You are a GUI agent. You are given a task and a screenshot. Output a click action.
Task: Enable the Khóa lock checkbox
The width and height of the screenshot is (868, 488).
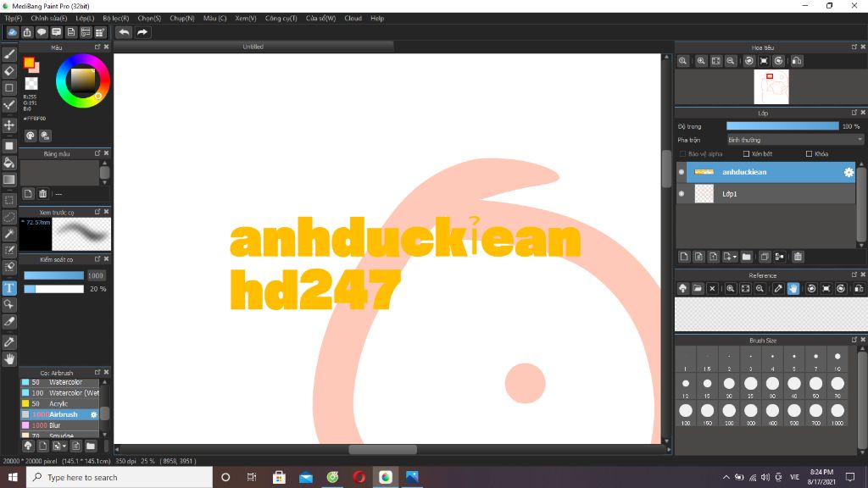(x=809, y=154)
